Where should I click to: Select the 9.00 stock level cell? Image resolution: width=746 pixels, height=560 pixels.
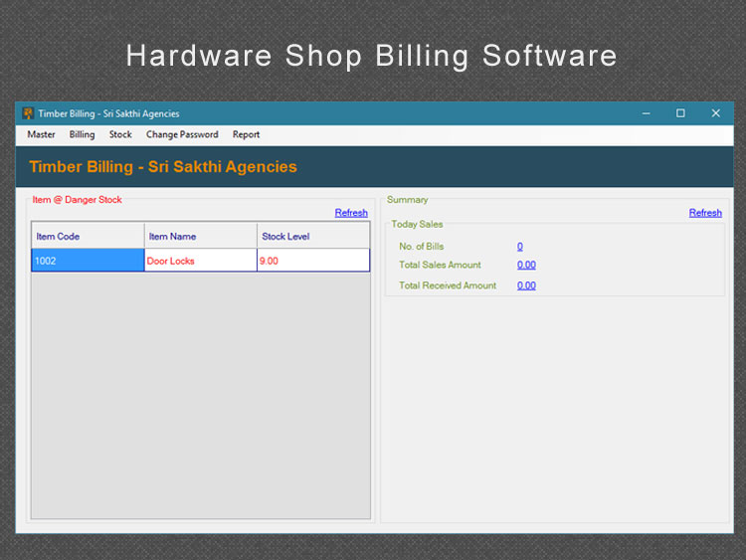[313, 261]
